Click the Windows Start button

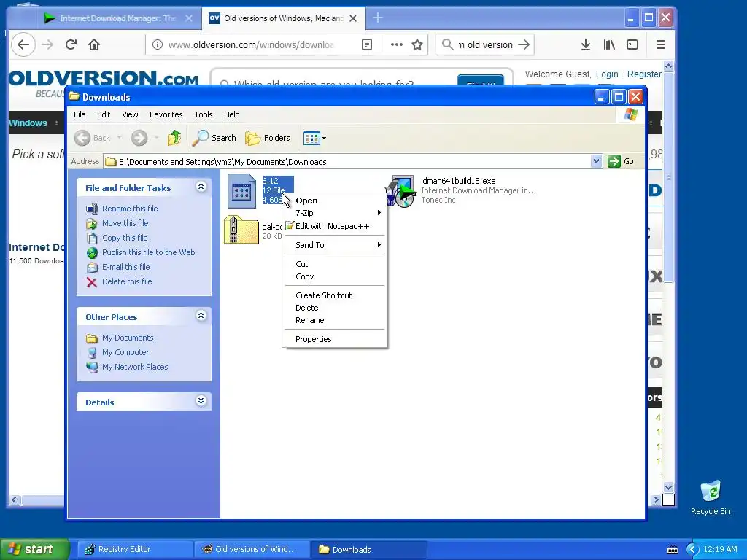pos(34,550)
